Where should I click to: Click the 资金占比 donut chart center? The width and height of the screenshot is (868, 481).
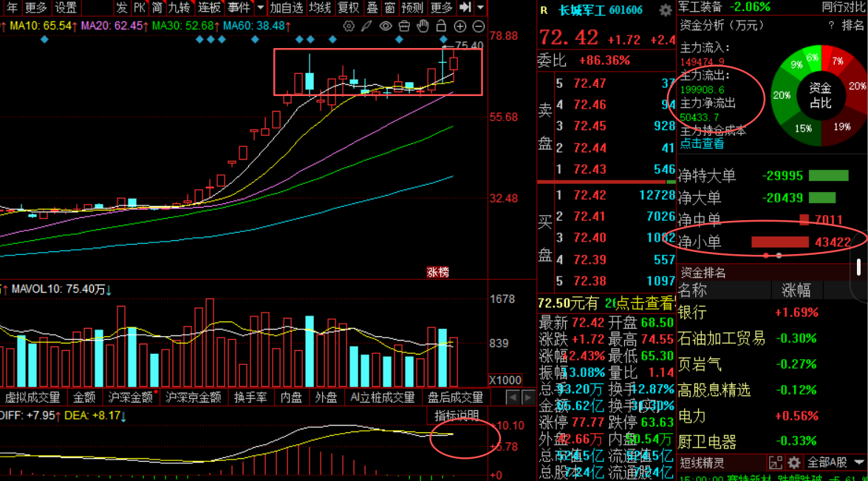(x=820, y=95)
